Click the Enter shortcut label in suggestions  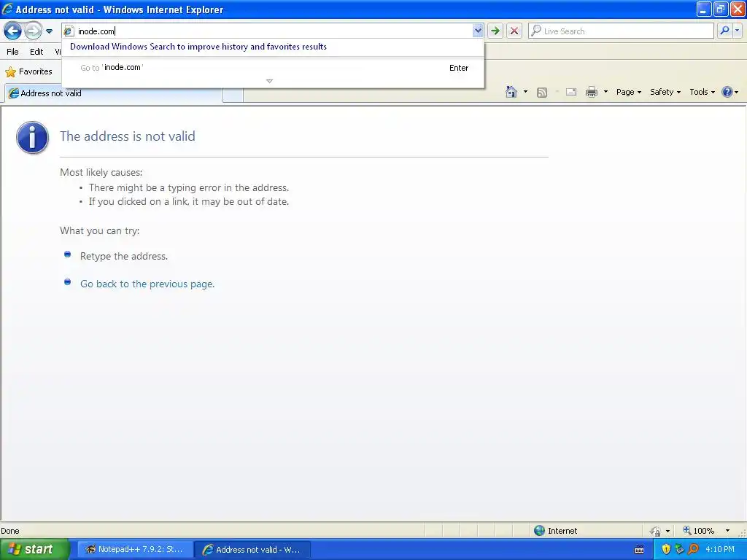(459, 68)
